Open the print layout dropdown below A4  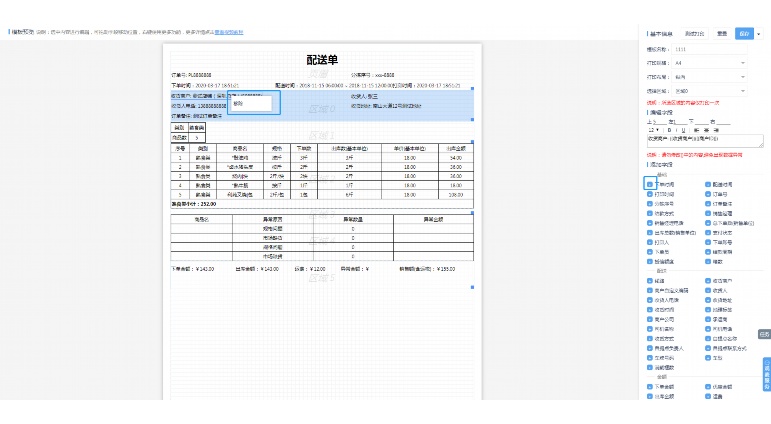click(x=710, y=77)
